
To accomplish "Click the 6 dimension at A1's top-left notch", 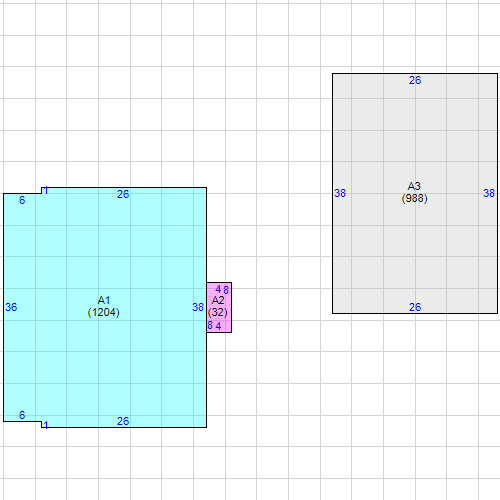I will click(22, 200).
